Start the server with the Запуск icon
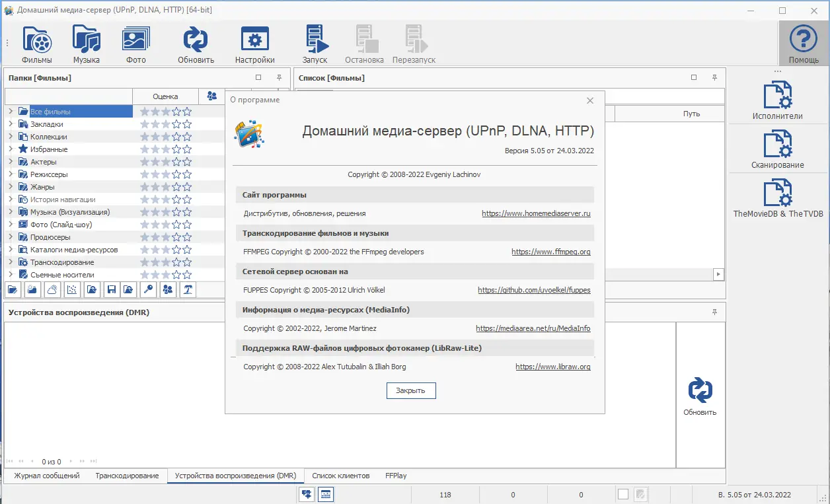This screenshot has height=504, width=830. [315, 44]
